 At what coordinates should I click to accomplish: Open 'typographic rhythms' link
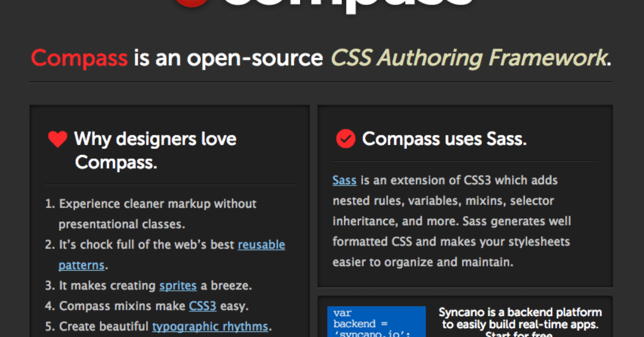[210, 326]
